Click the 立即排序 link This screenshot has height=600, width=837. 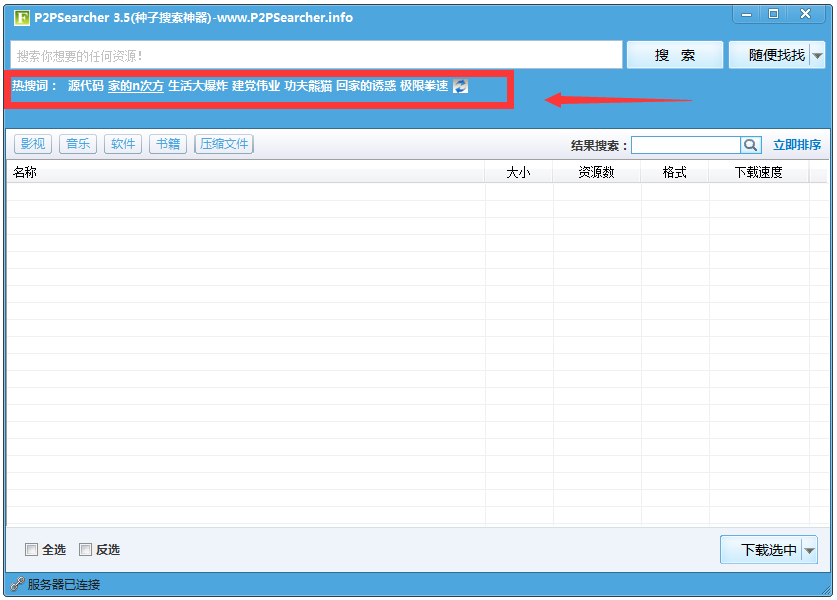[x=797, y=145]
